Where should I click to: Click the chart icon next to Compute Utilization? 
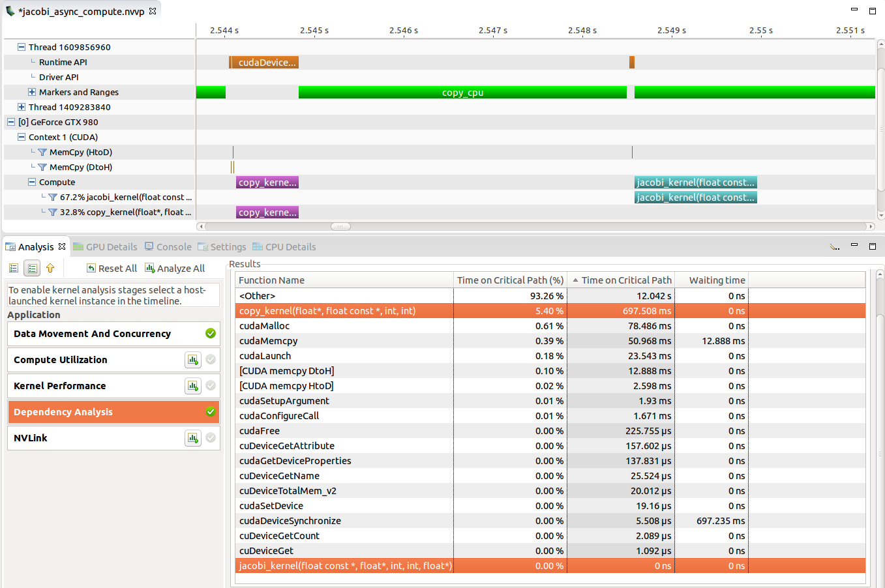coord(193,359)
